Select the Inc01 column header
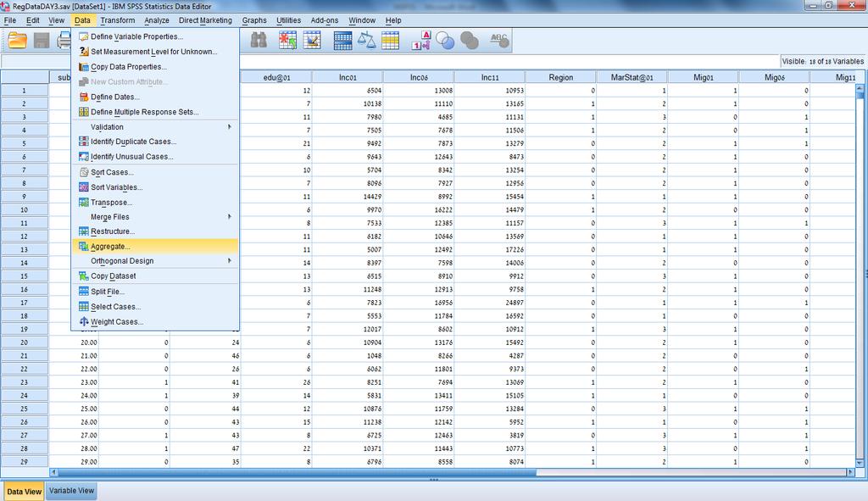 348,77
